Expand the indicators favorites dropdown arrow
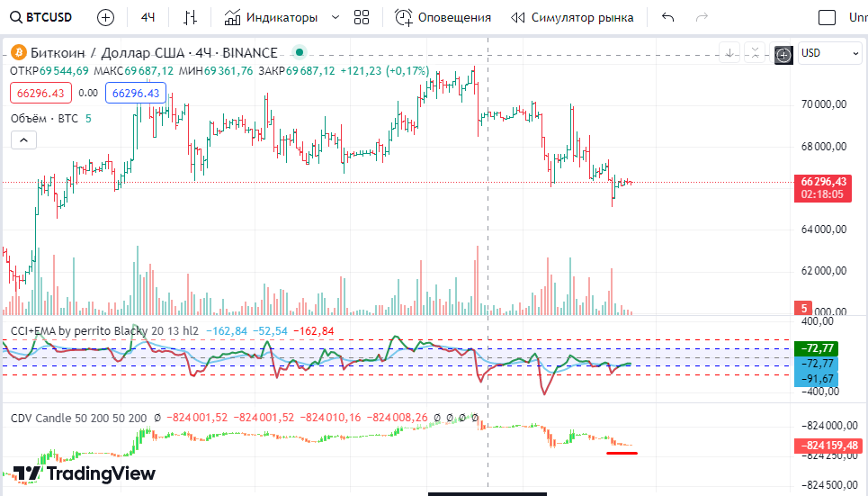 coord(335,18)
